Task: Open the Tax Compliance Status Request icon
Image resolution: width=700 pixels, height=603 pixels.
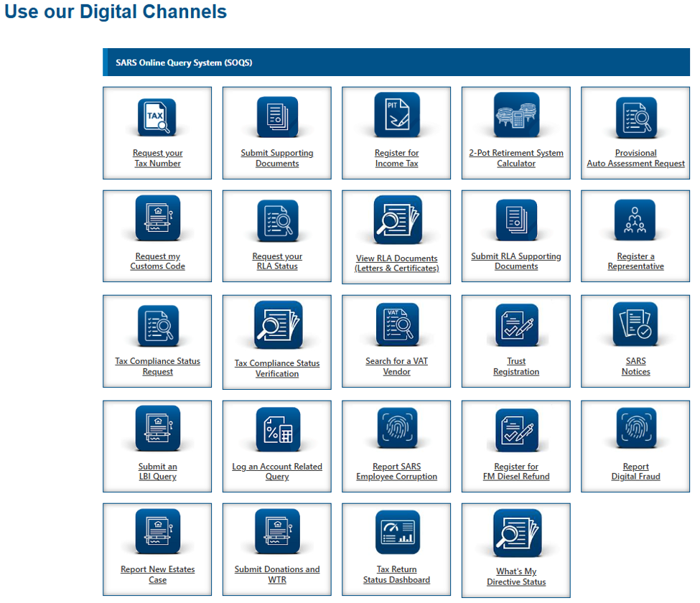Action: tap(158, 326)
